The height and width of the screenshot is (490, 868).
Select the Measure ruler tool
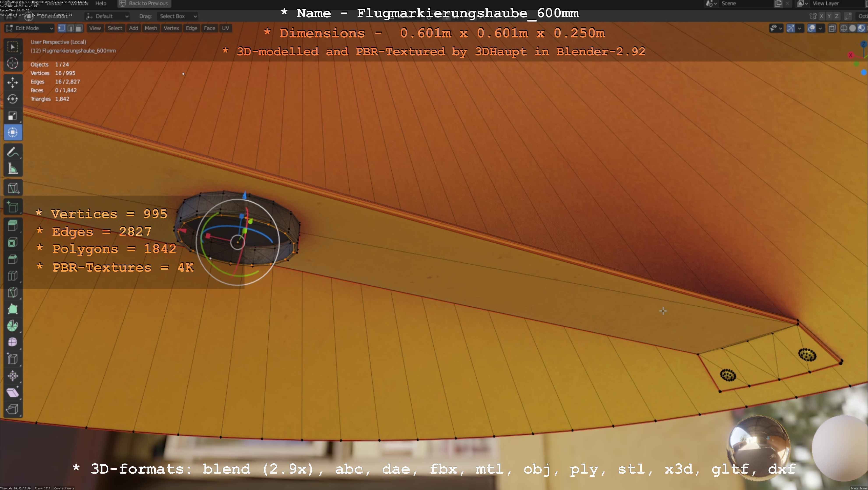13,168
